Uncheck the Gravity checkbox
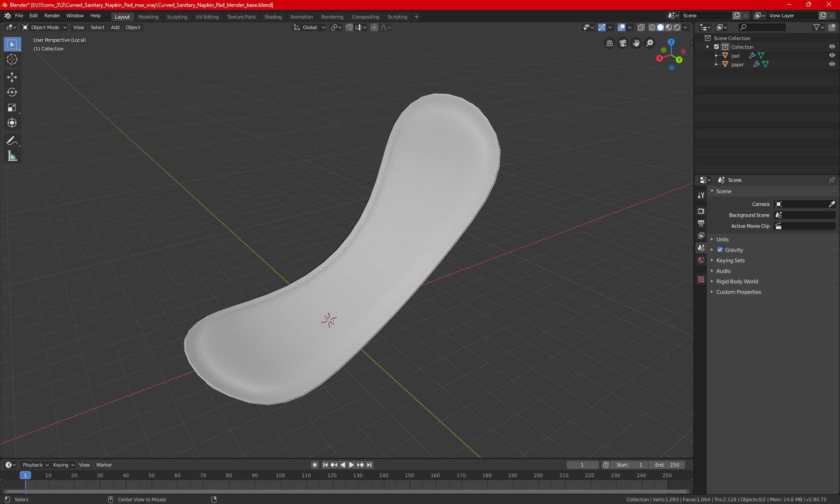Image resolution: width=840 pixels, height=504 pixels. [720, 250]
